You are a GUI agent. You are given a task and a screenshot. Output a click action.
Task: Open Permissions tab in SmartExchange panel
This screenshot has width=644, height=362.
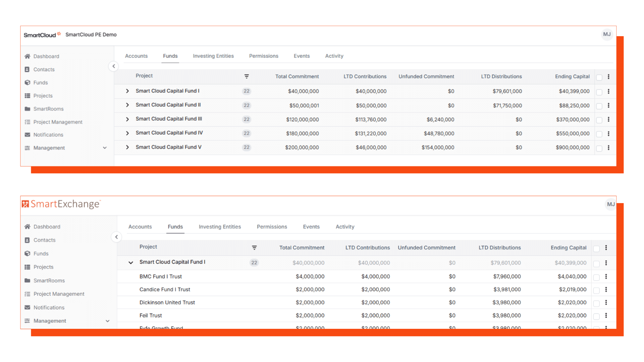tap(272, 227)
